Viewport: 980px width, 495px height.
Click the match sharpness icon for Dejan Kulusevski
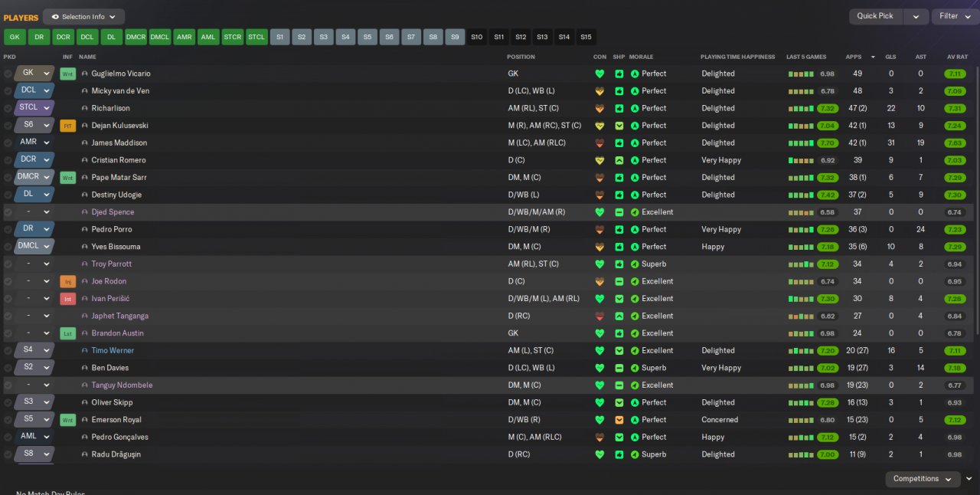click(x=619, y=126)
